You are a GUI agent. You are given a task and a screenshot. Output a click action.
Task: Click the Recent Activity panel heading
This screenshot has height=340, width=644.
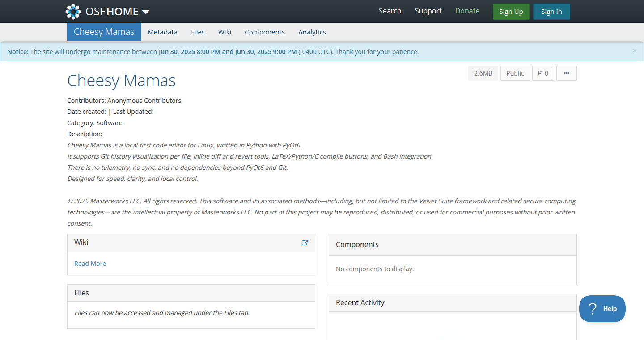[x=360, y=302]
